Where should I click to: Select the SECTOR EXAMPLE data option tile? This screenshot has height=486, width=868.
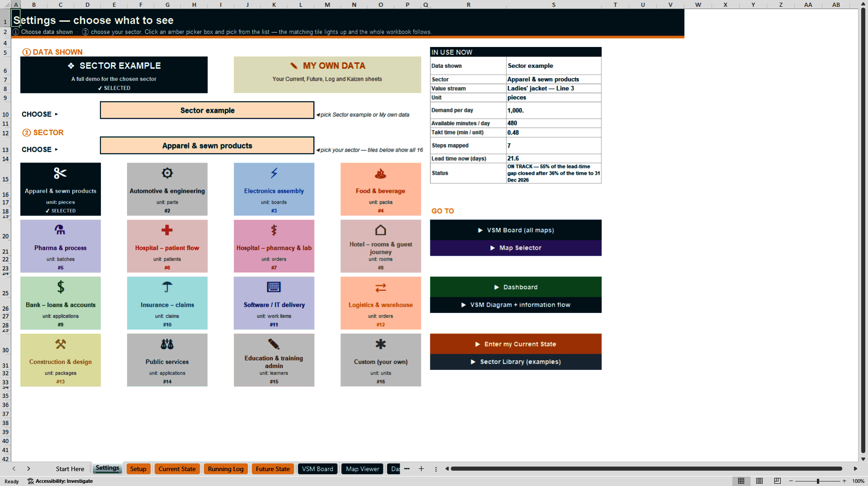point(114,75)
